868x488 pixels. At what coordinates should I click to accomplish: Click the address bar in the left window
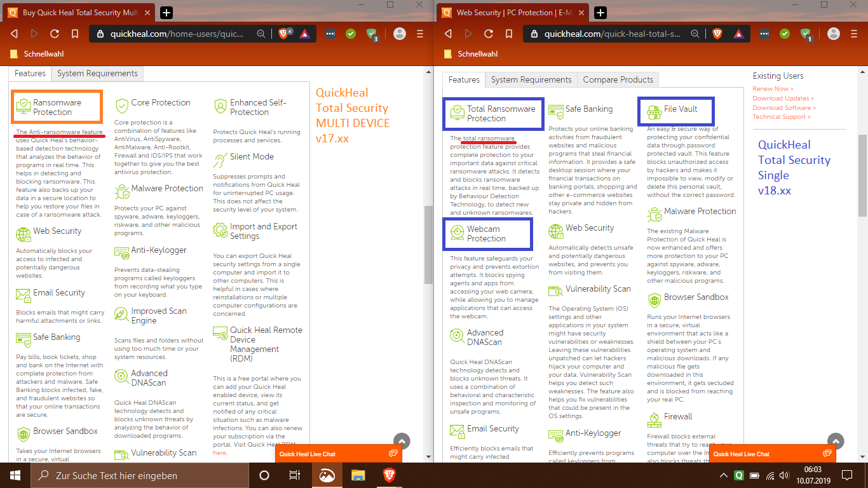181,34
